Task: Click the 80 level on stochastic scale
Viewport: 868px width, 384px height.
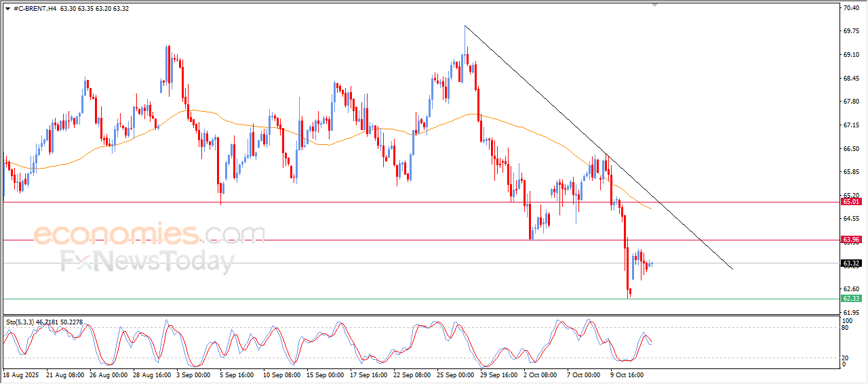Action: pyautogui.click(x=845, y=328)
